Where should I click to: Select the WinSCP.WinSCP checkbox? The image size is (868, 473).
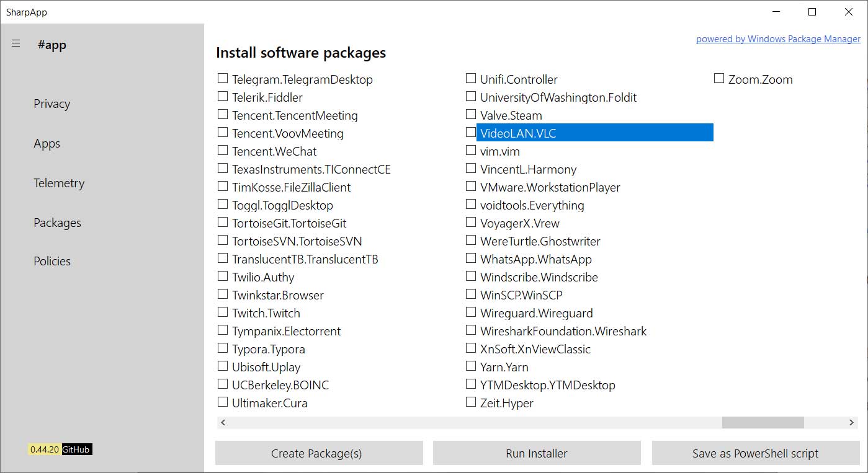(471, 294)
